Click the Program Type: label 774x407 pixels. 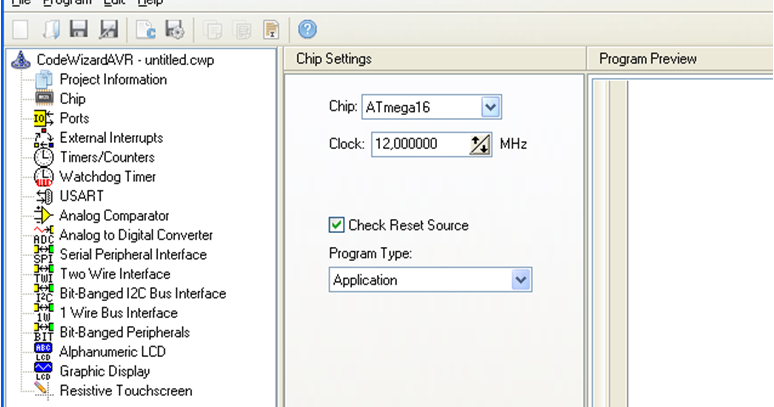(x=370, y=254)
